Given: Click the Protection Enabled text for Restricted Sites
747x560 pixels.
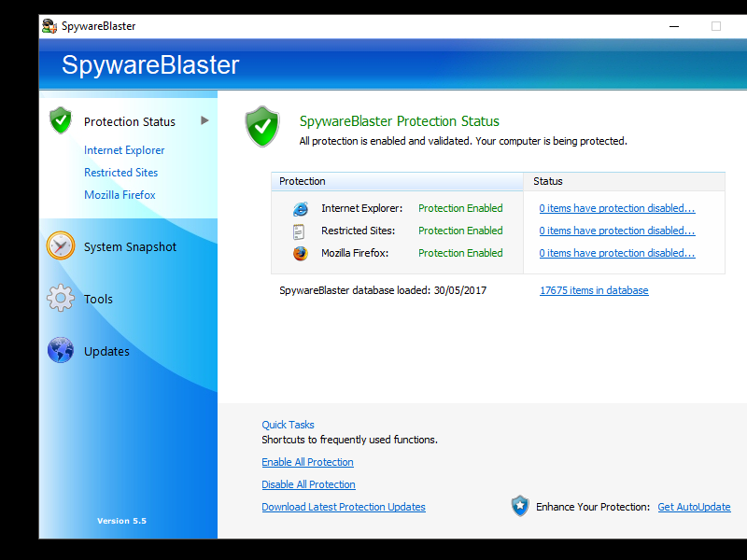Looking at the screenshot, I should 460,231.
